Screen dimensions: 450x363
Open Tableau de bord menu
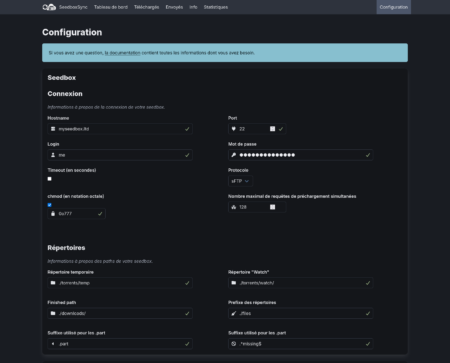[111, 7]
